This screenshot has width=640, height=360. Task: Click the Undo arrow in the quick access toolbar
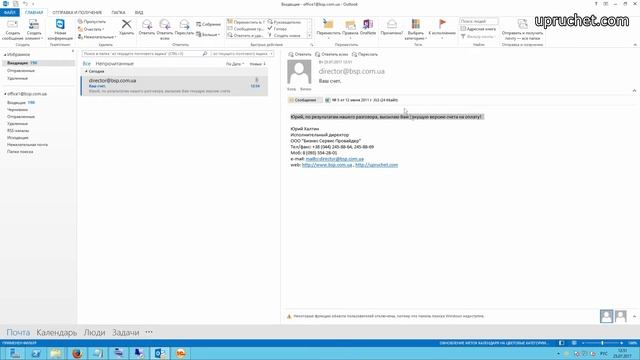25,4
